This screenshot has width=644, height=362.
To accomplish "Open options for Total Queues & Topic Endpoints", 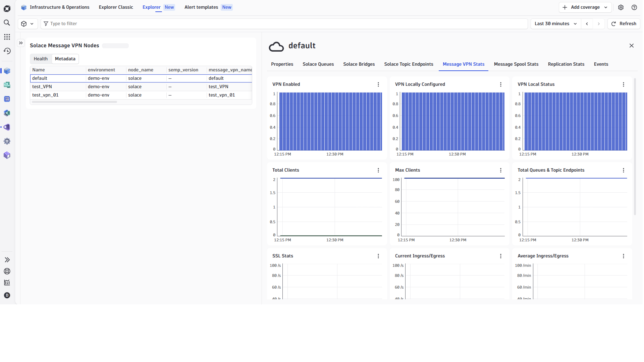I will point(624,170).
